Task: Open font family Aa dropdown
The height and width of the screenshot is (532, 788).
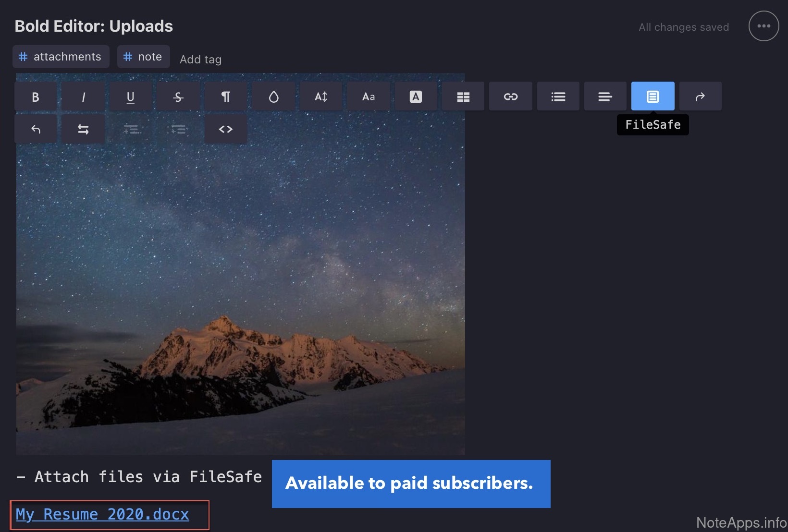Action: [369, 97]
